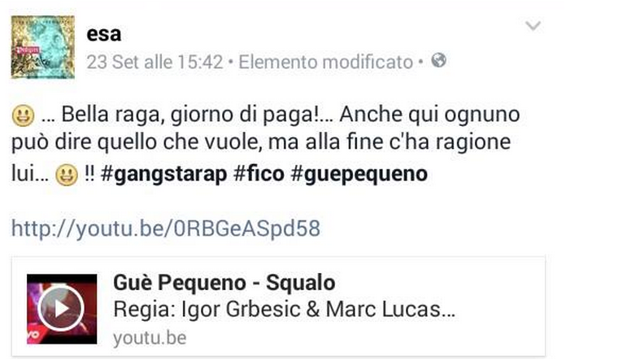Open the Guè Pequeno - Squalo title
618x364 pixels.
pyautogui.click(x=224, y=283)
